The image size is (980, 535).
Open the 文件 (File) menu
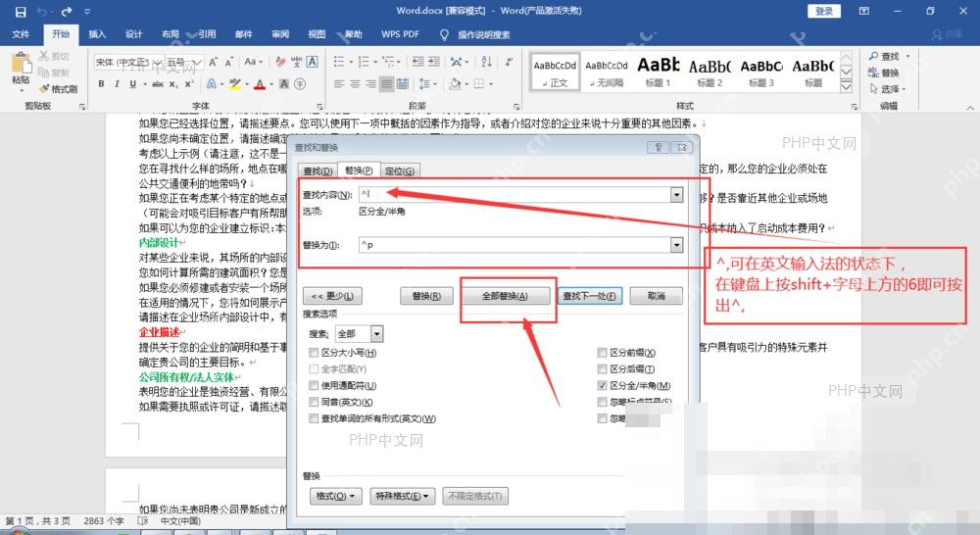21,34
